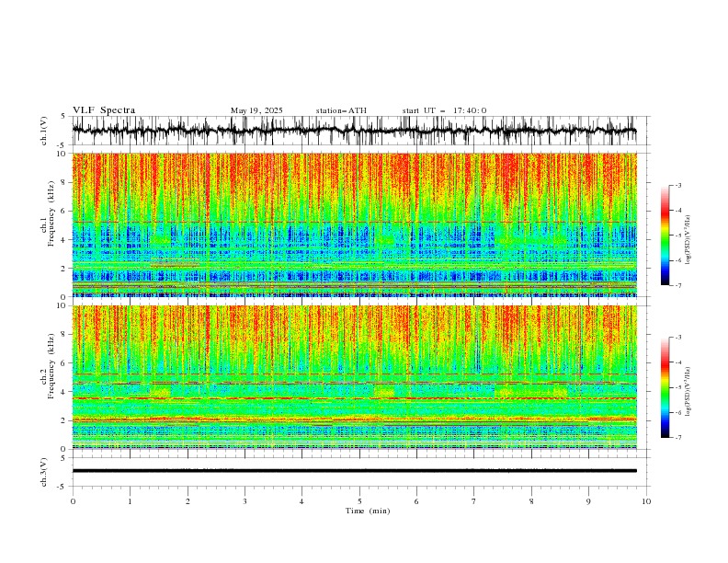Click the ch.2 Frequency (kHz) axis label
This screenshot has width=728, height=563.
coord(48,366)
